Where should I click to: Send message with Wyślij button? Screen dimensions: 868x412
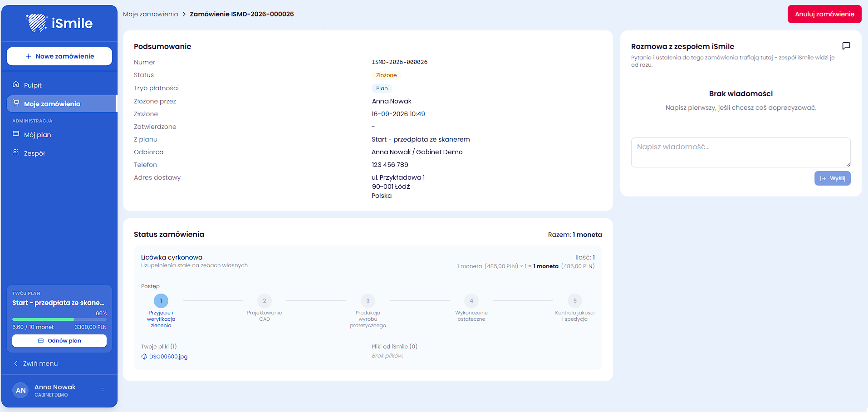coord(832,178)
